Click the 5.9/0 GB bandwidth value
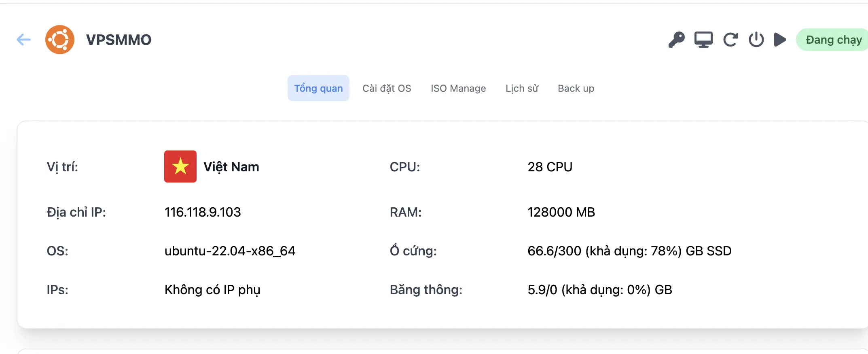This screenshot has height=354, width=868. click(600, 290)
